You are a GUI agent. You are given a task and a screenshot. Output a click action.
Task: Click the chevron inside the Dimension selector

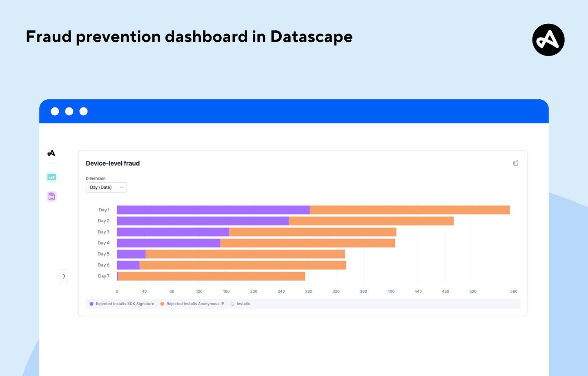click(121, 187)
